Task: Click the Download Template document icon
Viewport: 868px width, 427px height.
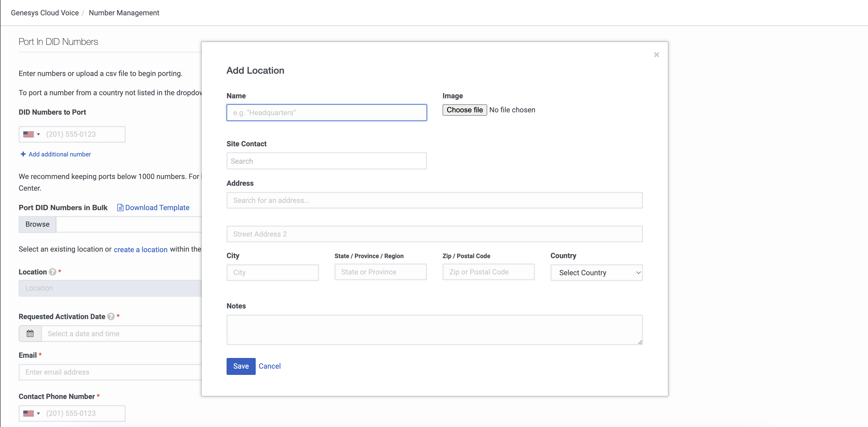Action: click(120, 208)
